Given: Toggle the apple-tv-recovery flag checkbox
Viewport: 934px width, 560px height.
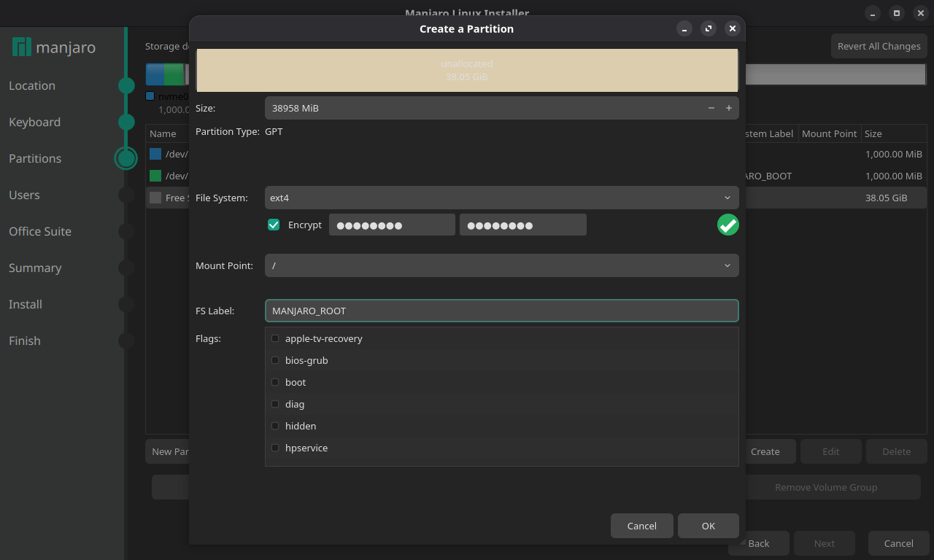Looking at the screenshot, I should coord(275,338).
